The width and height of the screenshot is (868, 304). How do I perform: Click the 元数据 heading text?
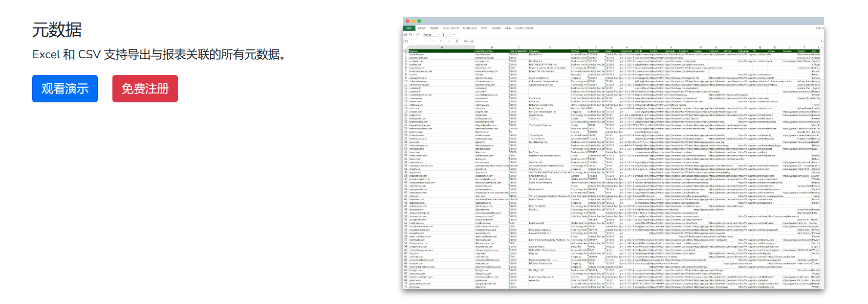tap(57, 30)
